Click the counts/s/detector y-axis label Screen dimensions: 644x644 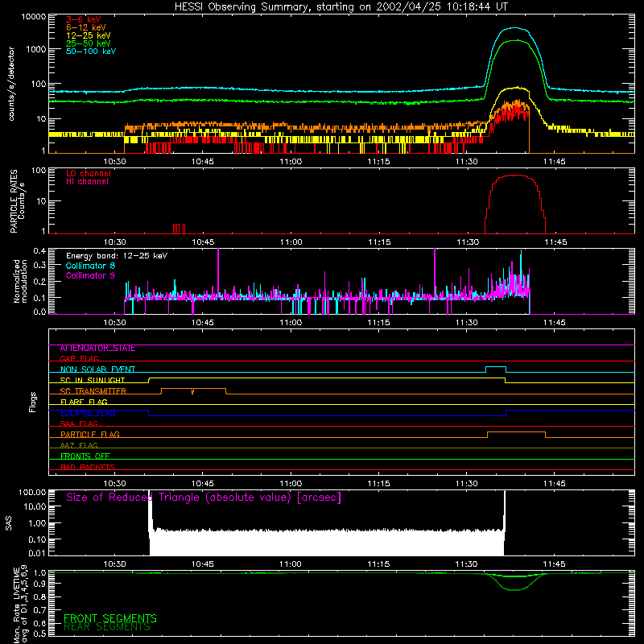(11, 84)
